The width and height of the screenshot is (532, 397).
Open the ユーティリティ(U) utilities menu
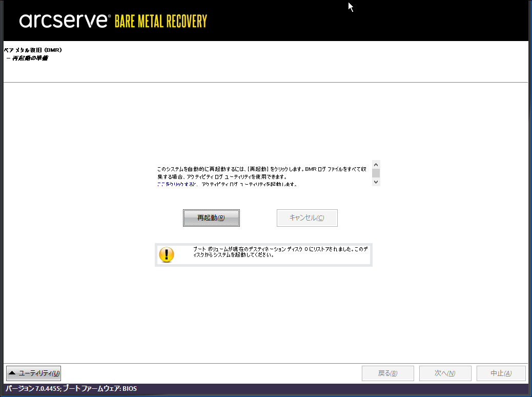point(34,373)
